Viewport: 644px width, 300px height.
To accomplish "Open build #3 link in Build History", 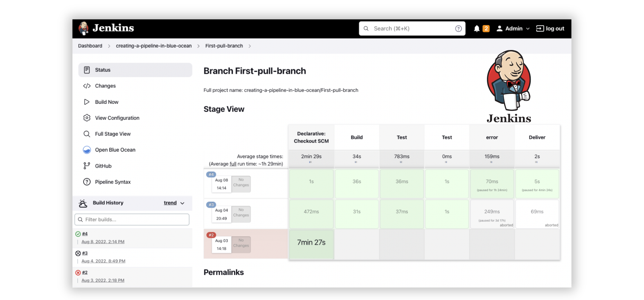I will 85,253.
